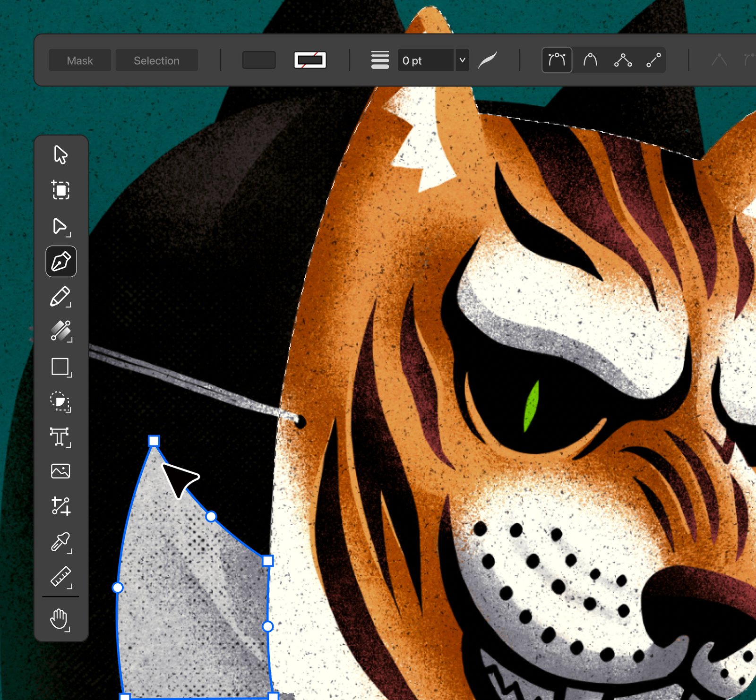The image size is (756, 700).
Task: Select the Pen tool
Action: tap(61, 261)
